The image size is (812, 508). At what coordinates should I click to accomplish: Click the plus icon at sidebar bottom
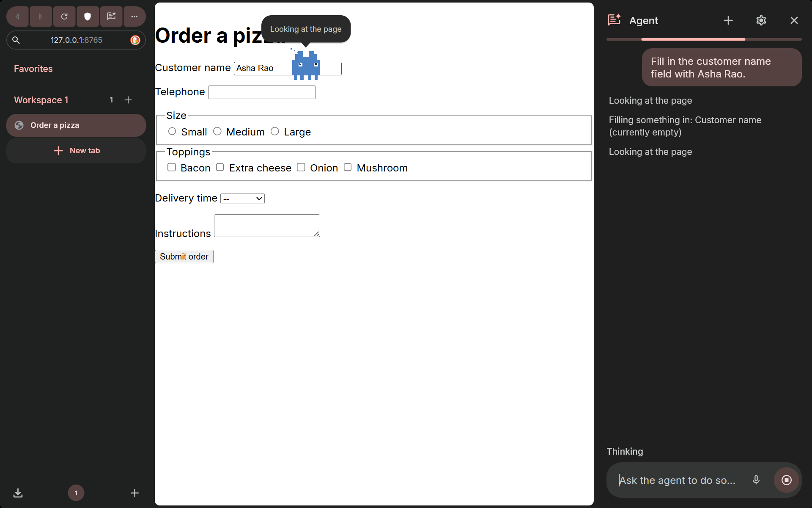coord(134,493)
